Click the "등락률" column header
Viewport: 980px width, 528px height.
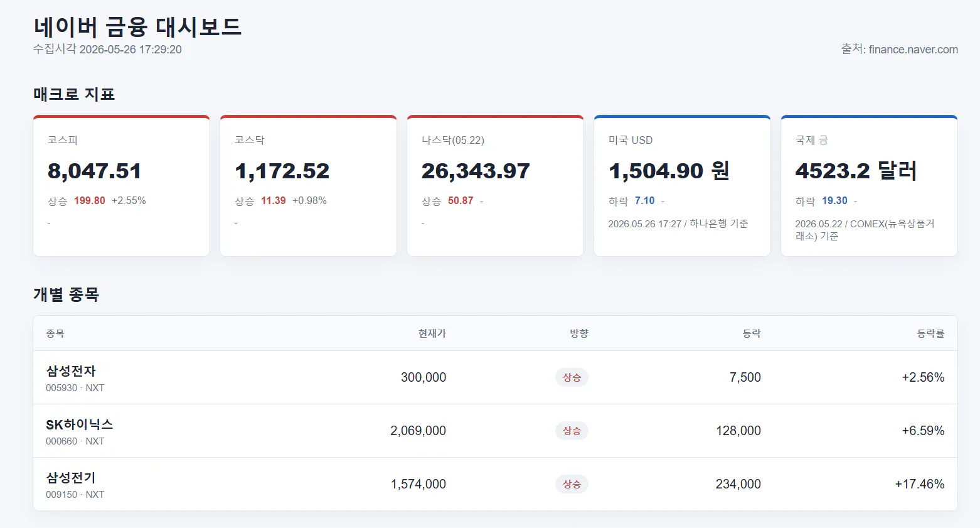[x=931, y=333]
